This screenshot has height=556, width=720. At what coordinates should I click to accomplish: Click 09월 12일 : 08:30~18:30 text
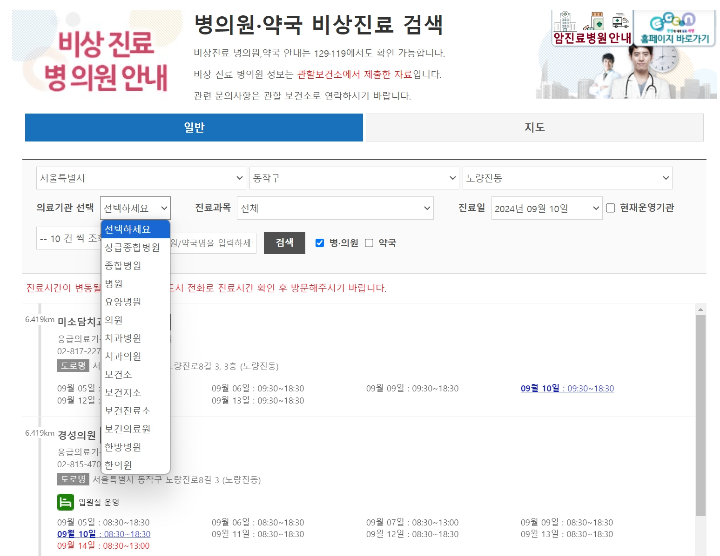point(412,534)
